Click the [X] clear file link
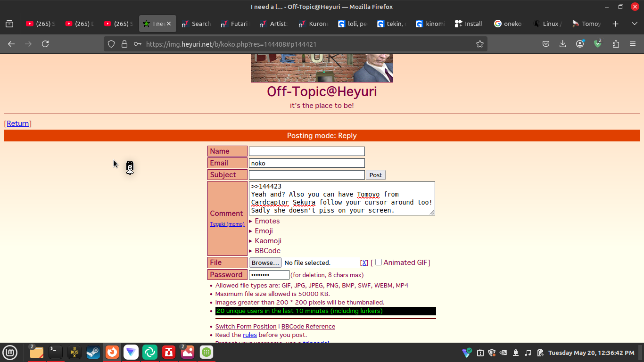Viewport: 644px width, 362px height. 364,263
